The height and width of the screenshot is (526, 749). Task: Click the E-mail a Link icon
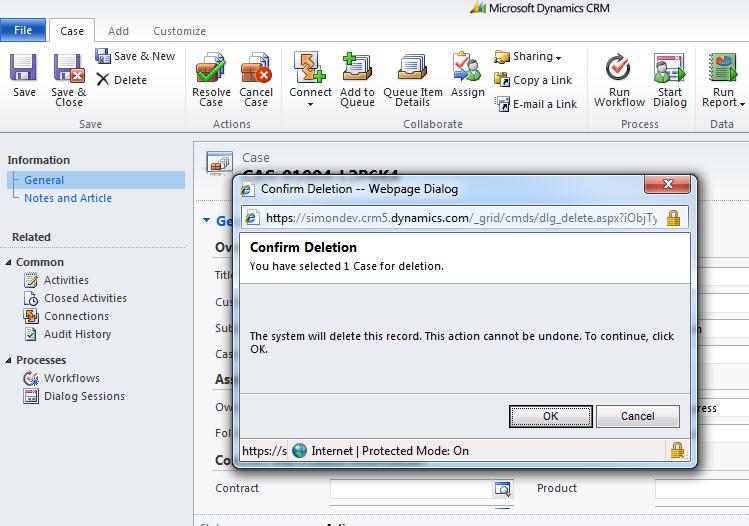tap(502, 103)
